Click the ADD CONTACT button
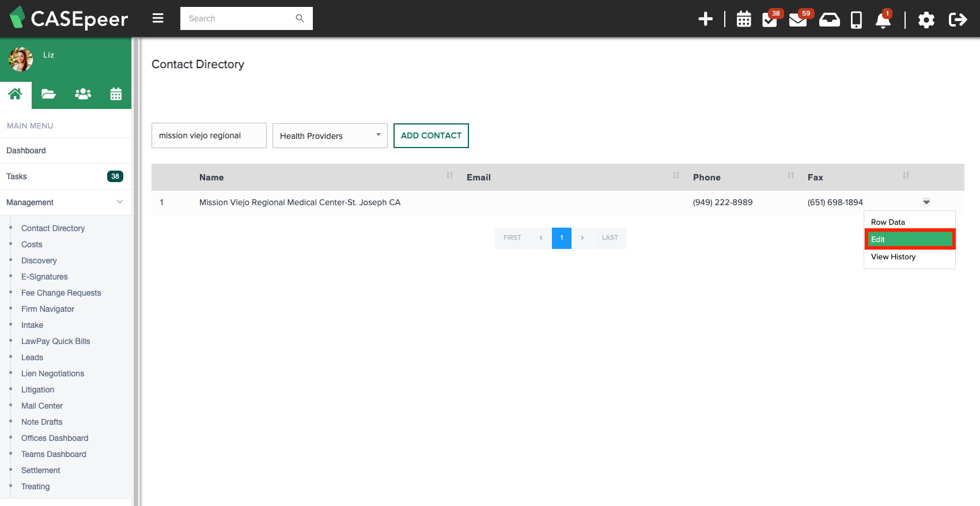The image size is (980, 506). click(431, 135)
